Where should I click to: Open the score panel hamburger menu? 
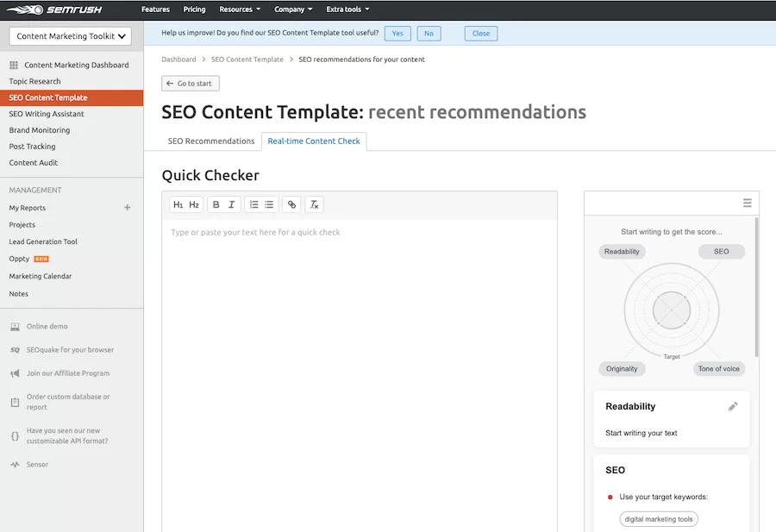point(748,203)
